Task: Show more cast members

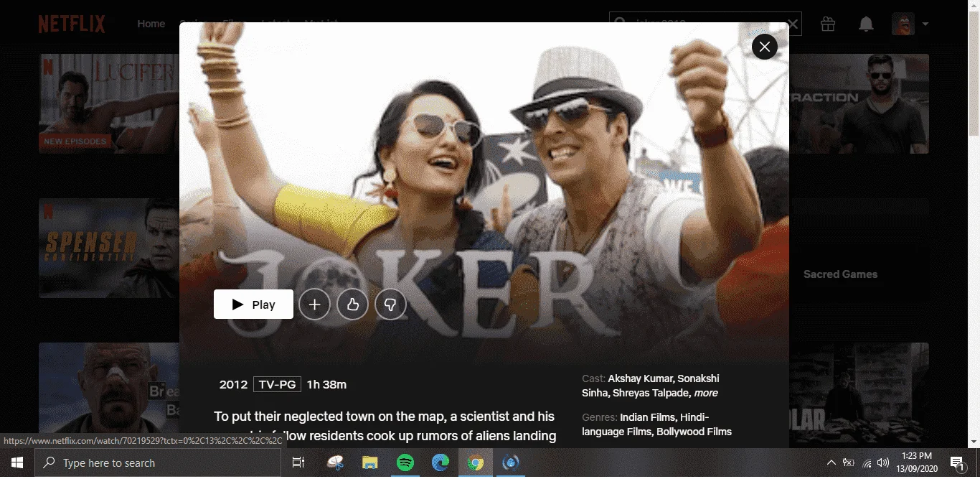Action: (706, 393)
